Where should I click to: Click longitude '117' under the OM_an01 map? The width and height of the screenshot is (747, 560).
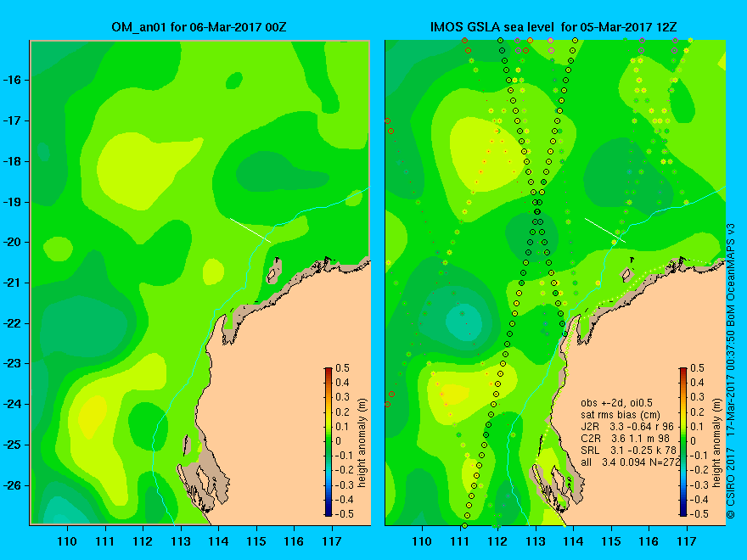click(x=332, y=541)
